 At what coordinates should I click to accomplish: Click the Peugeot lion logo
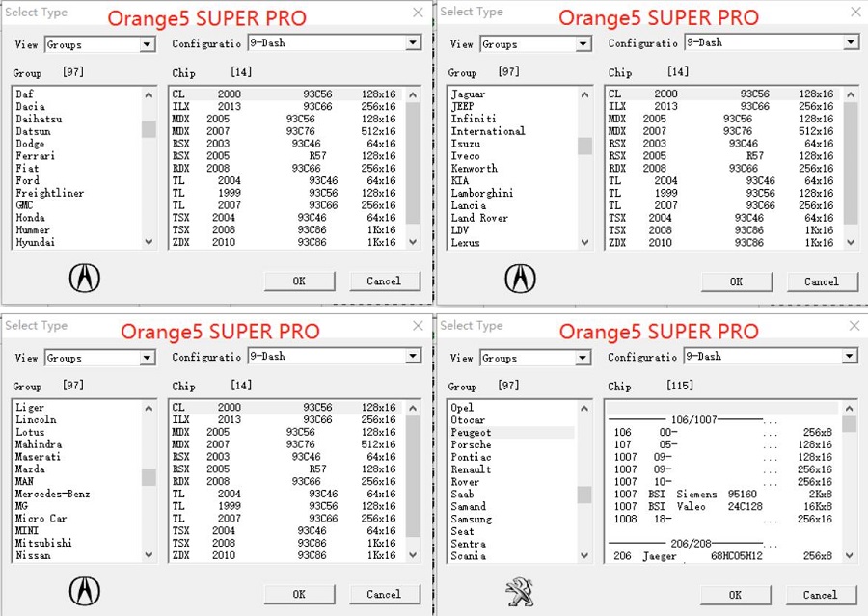point(520,592)
